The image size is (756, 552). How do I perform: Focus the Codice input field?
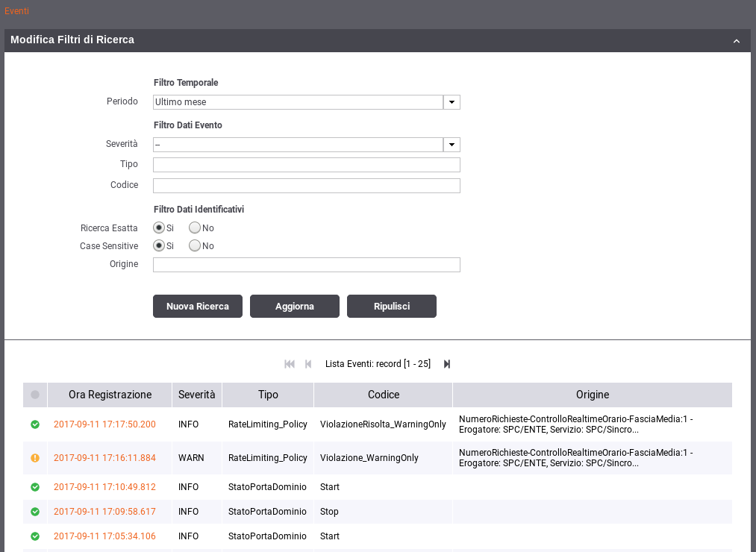[307, 186]
